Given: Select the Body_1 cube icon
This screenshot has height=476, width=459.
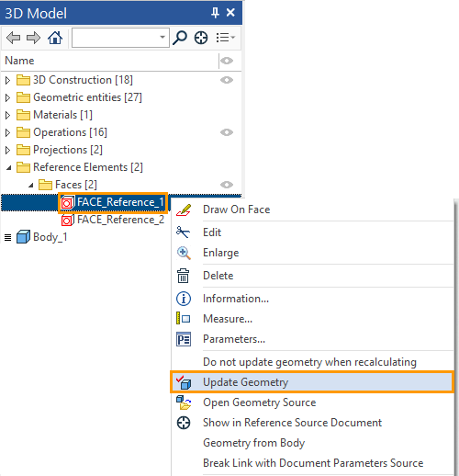Looking at the screenshot, I should (23, 237).
